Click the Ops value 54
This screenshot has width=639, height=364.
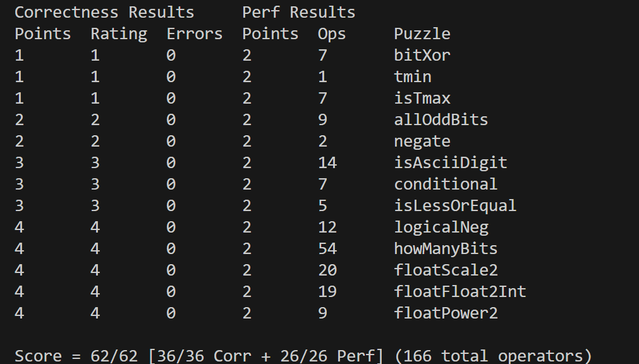coord(327,248)
